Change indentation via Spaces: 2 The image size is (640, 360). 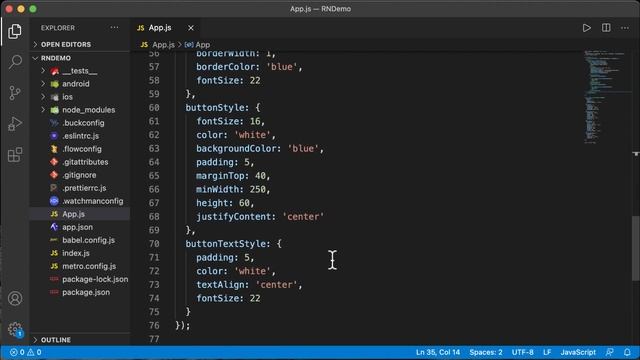[x=486, y=352]
